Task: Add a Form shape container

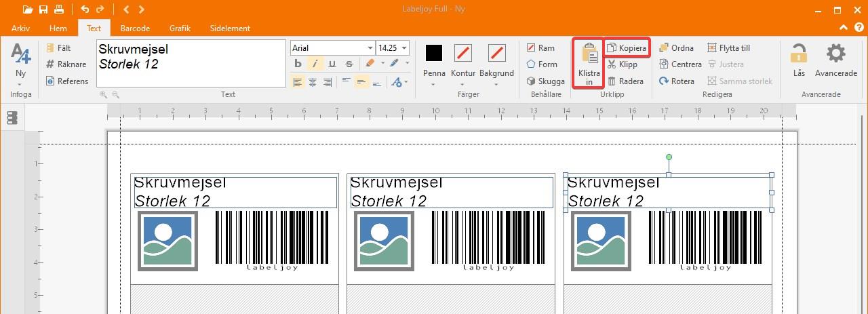Action: pos(542,64)
